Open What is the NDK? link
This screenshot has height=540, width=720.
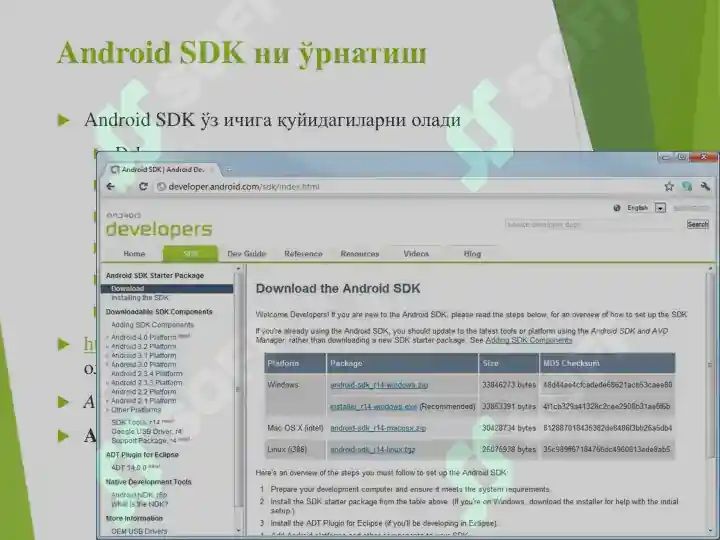click(140, 504)
